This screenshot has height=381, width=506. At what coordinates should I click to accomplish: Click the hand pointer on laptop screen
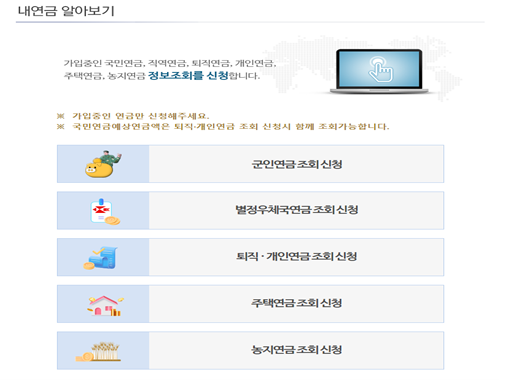[x=381, y=70]
